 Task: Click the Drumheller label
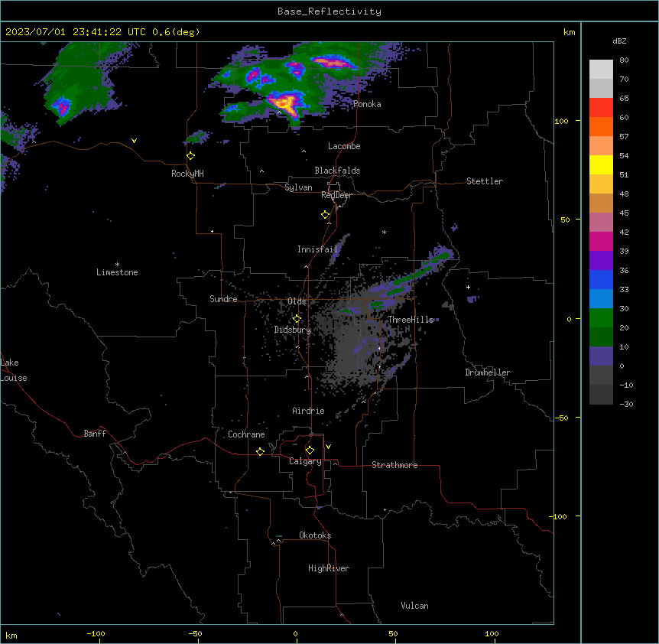pos(488,372)
